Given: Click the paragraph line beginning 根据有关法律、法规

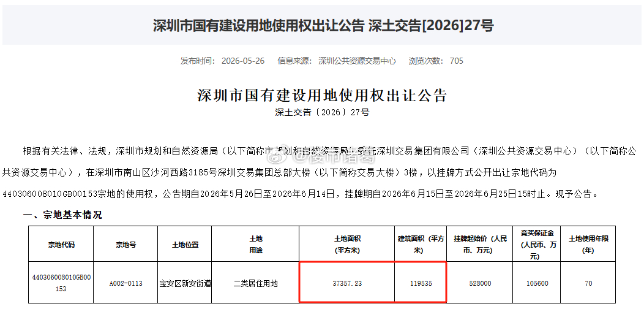Looking at the screenshot, I should [330, 151].
